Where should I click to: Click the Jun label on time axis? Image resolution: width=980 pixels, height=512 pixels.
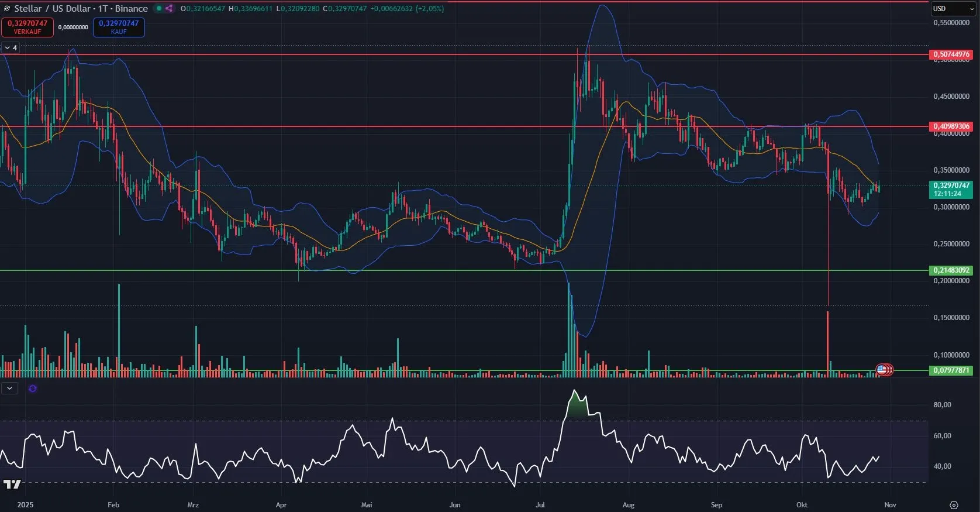455,505
